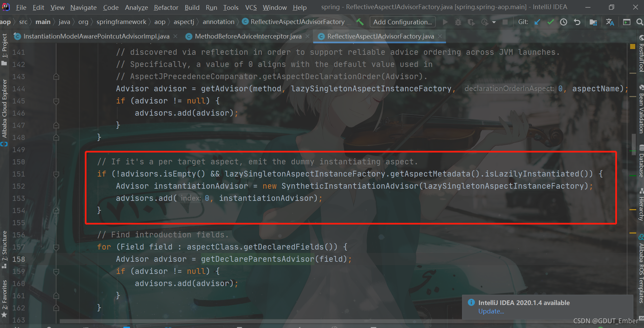
Task: Click the IntelliJ IDEA 2020.1.4 notification info icon
Action: point(471,302)
